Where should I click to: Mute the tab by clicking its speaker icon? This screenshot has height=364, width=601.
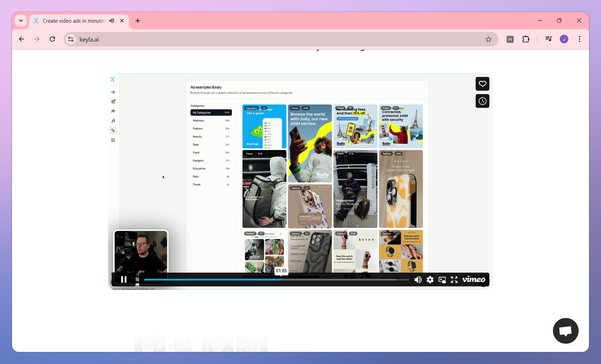(x=112, y=21)
